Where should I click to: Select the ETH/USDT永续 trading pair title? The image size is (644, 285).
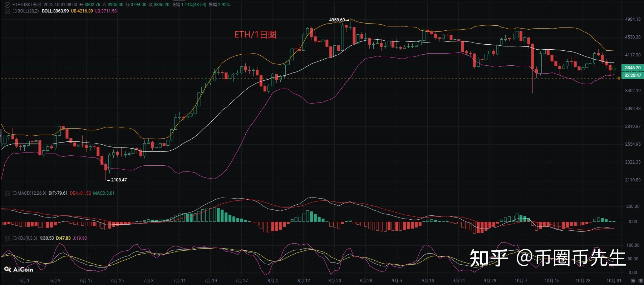pyautogui.click(x=27, y=5)
